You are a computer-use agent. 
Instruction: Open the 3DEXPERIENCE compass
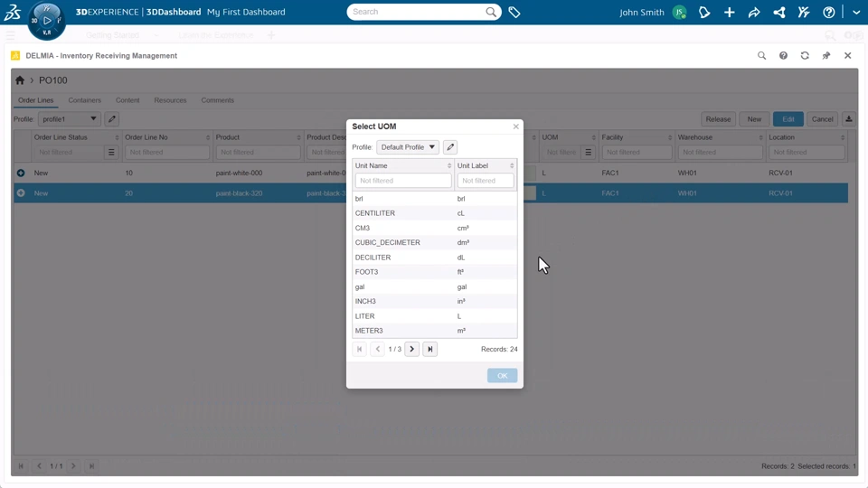46,21
